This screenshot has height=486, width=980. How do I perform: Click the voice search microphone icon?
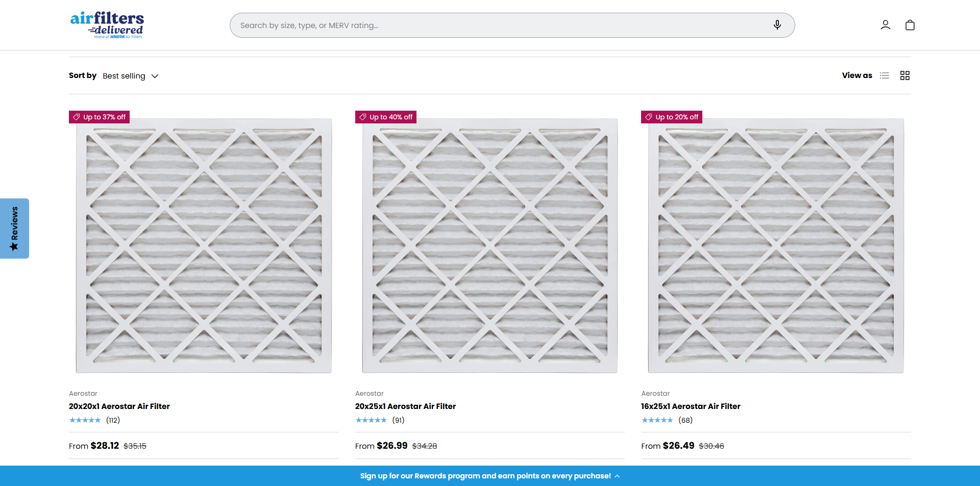pyautogui.click(x=777, y=25)
